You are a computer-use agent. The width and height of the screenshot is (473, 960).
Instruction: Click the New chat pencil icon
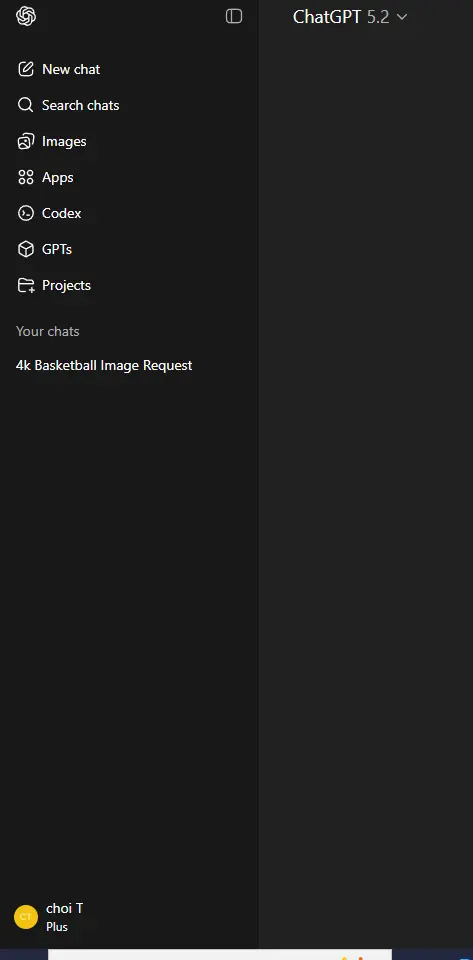point(26,69)
